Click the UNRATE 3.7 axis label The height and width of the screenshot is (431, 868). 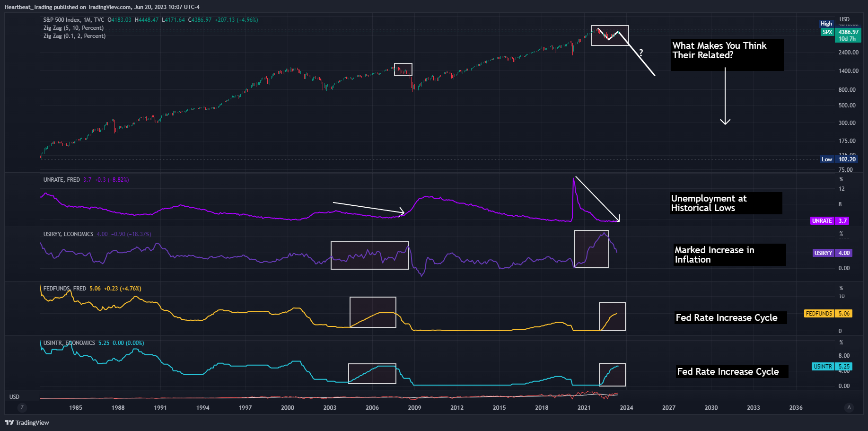click(830, 221)
